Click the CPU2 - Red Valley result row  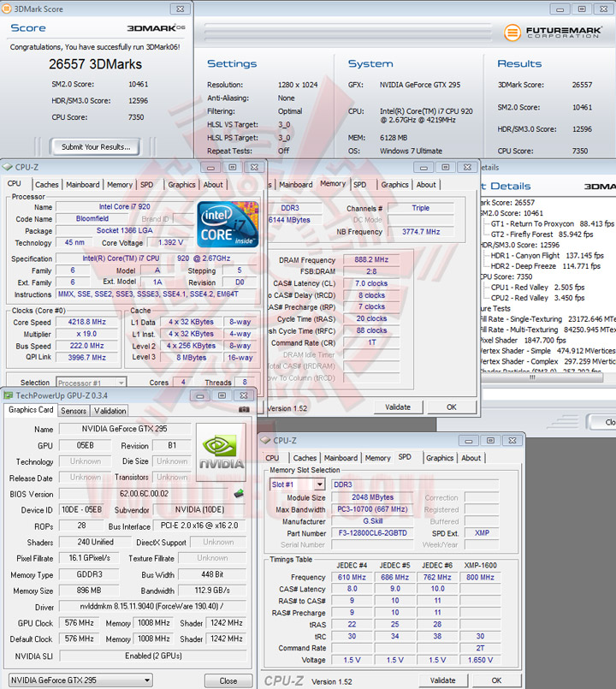pos(537,298)
